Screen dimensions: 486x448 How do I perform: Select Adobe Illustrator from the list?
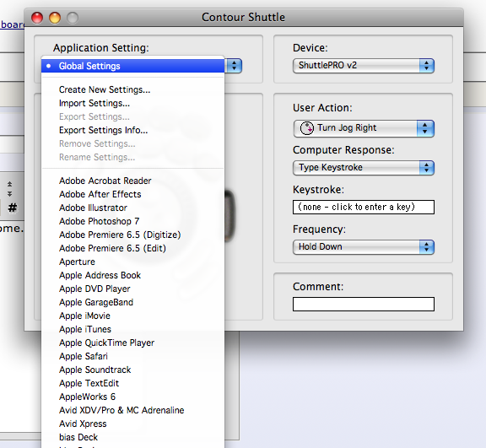click(x=132, y=208)
